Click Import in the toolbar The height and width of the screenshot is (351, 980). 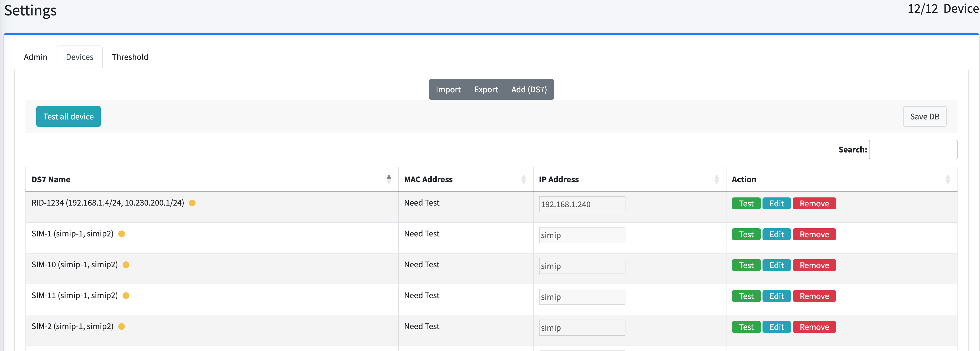pyautogui.click(x=448, y=89)
